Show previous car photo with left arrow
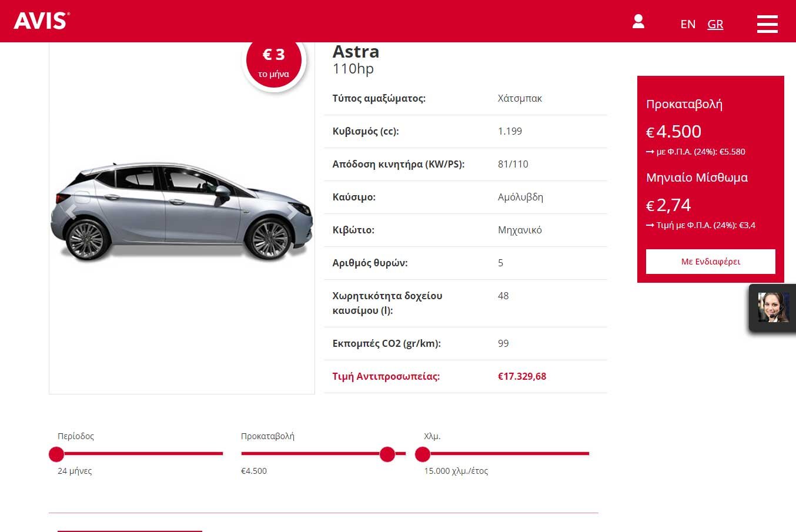This screenshot has width=796, height=532. coord(71,212)
